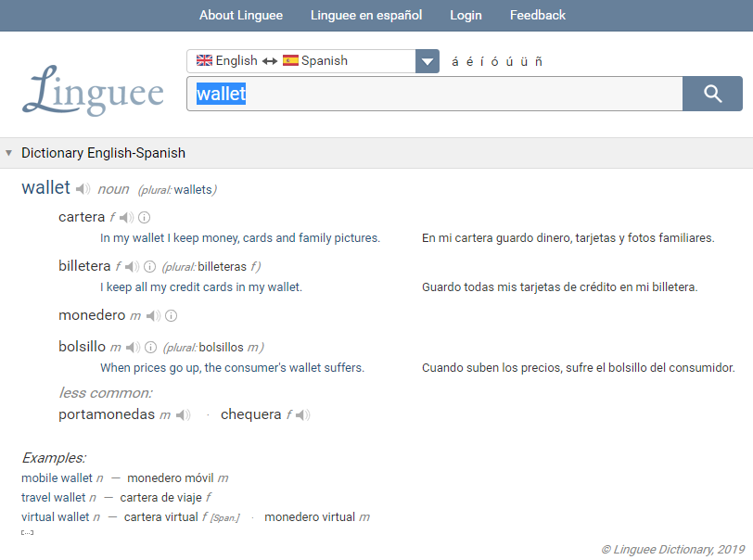Open the Feedback link

coord(538,16)
